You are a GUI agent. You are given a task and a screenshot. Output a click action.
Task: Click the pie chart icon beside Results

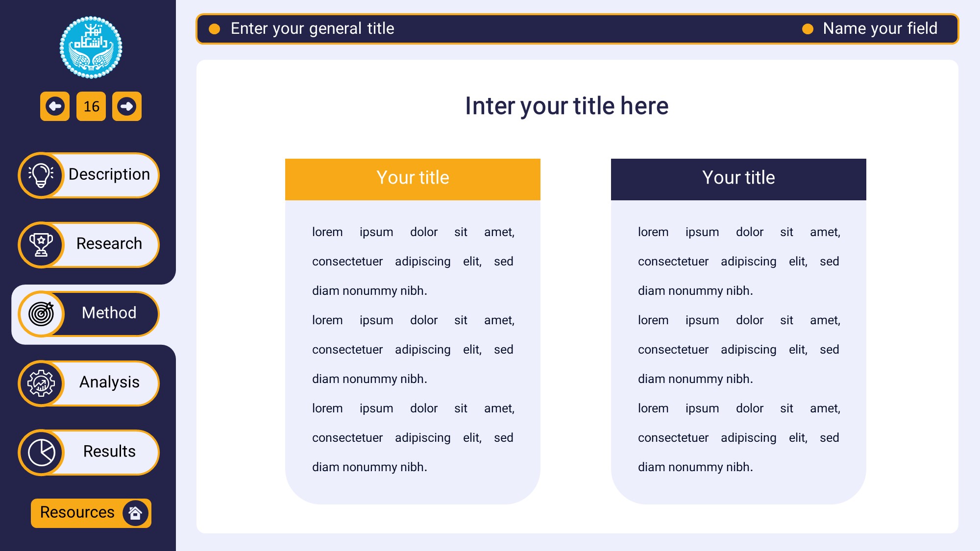[x=41, y=452]
